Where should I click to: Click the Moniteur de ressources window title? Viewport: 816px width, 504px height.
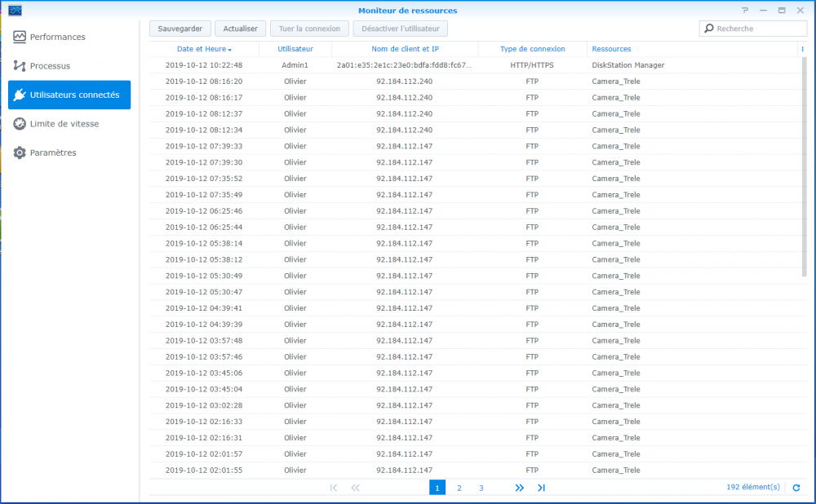pyautogui.click(x=407, y=11)
